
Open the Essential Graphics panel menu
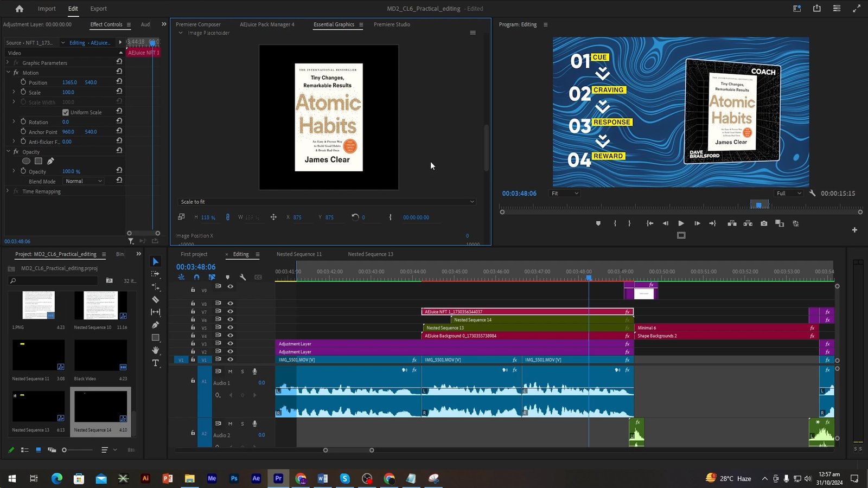361,24
